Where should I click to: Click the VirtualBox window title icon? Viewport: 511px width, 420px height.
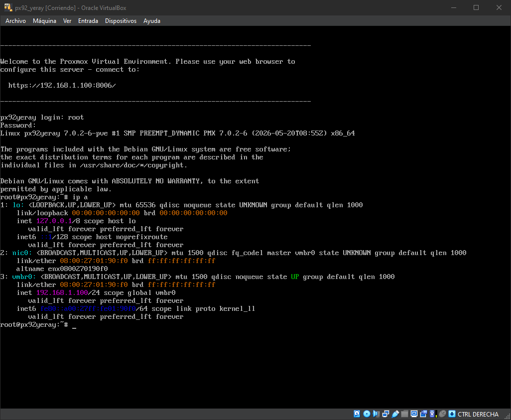[x=8, y=7]
